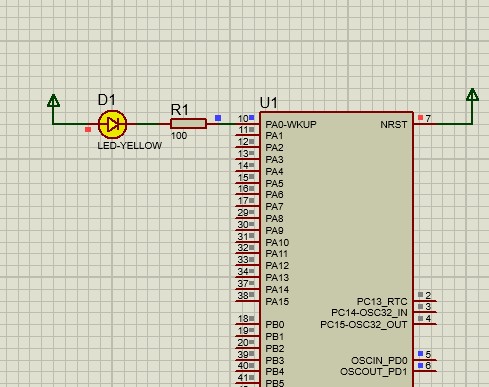Viewport: 489px width, 387px height.
Task: Click the PA0-WKUP pin label
Action: coord(291,124)
